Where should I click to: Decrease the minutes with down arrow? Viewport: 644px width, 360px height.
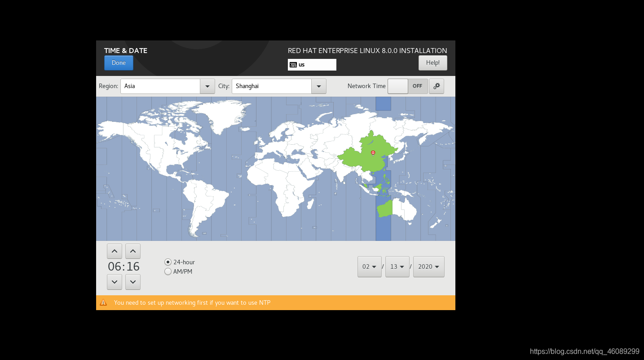click(x=133, y=282)
